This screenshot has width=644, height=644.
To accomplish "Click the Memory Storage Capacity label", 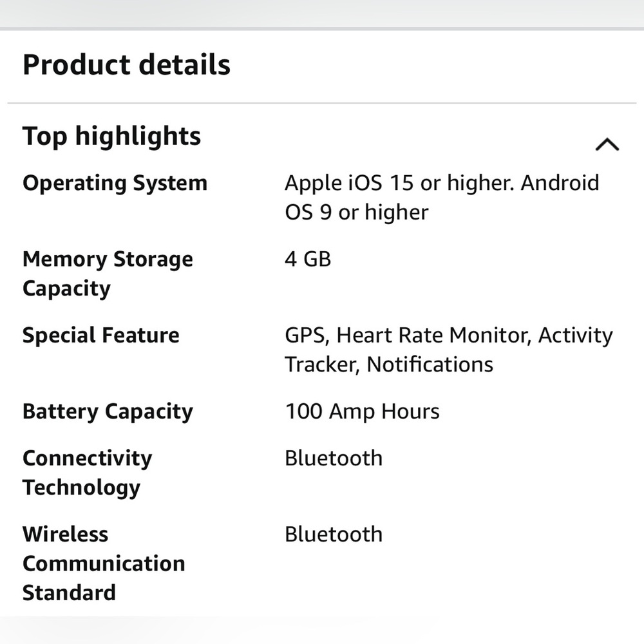I will (108, 274).
